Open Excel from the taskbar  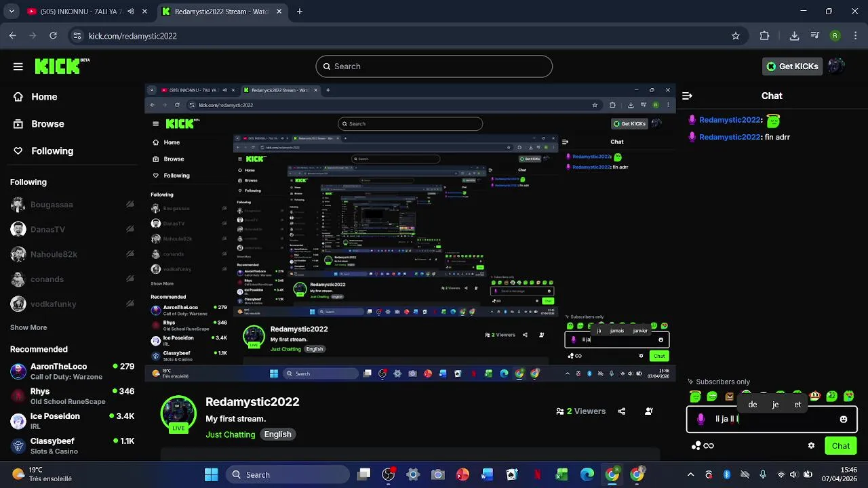561,474
